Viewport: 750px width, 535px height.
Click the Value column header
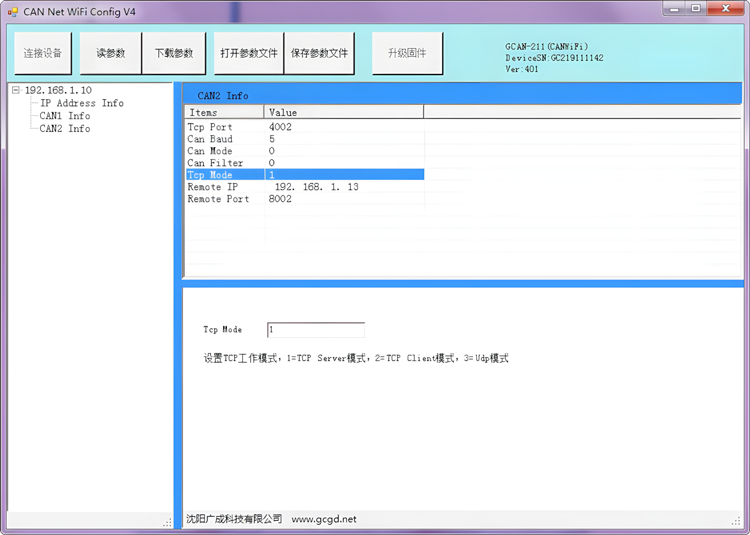[343, 113]
